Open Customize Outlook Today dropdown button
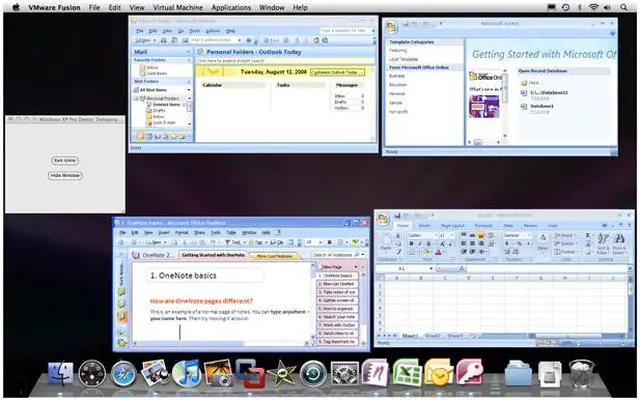This screenshot has width=640, height=401. pos(337,72)
